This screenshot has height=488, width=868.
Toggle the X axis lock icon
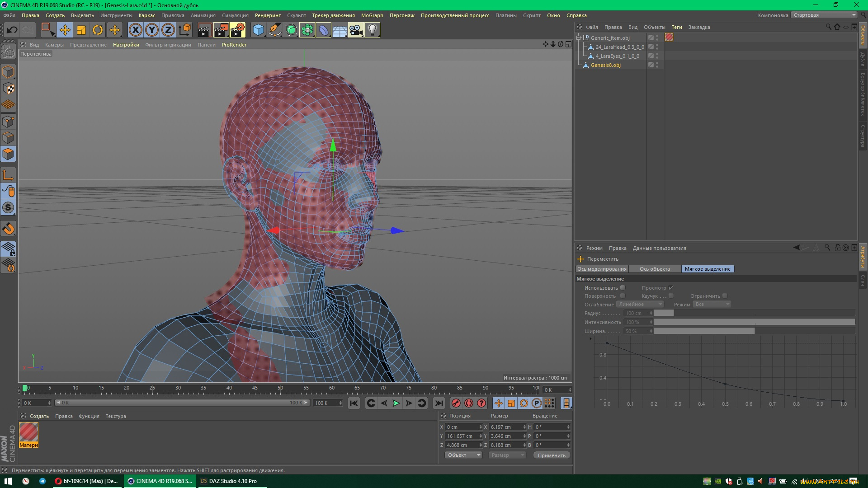pos(135,30)
